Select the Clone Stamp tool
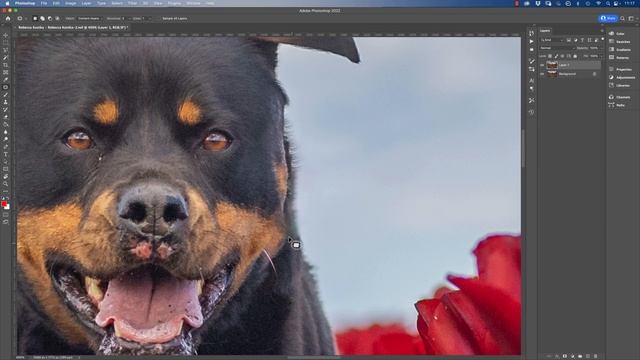 pos(5,102)
